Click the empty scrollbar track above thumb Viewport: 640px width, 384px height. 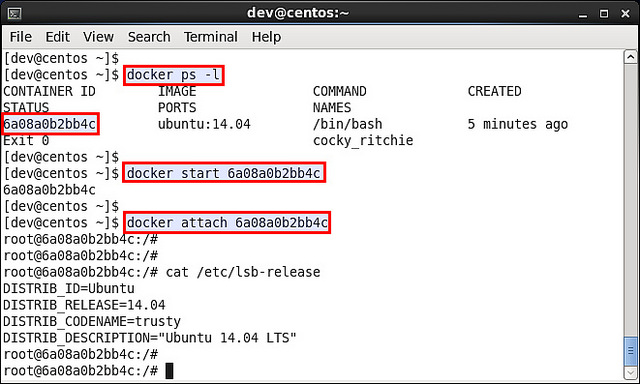[x=631, y=200]
